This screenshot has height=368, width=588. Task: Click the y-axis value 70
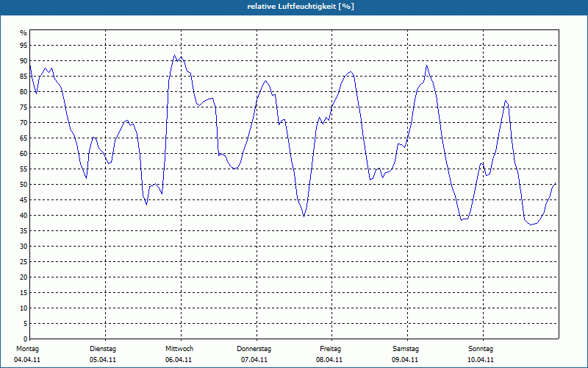24,123
